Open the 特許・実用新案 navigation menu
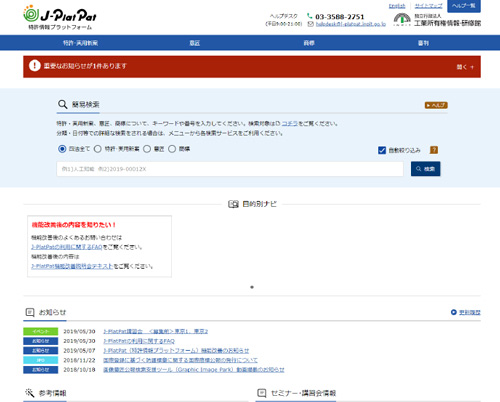500x402 pixels. [x=80, y=43]
